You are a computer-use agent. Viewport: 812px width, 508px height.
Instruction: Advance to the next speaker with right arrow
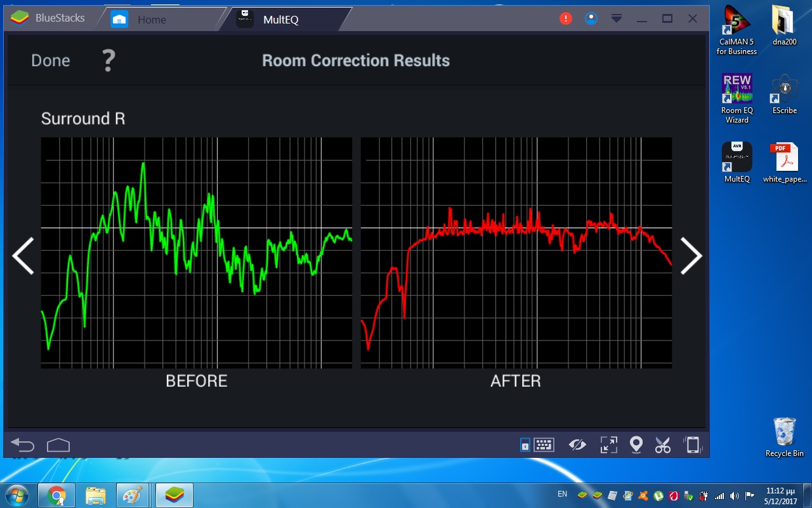click(691, 256)
